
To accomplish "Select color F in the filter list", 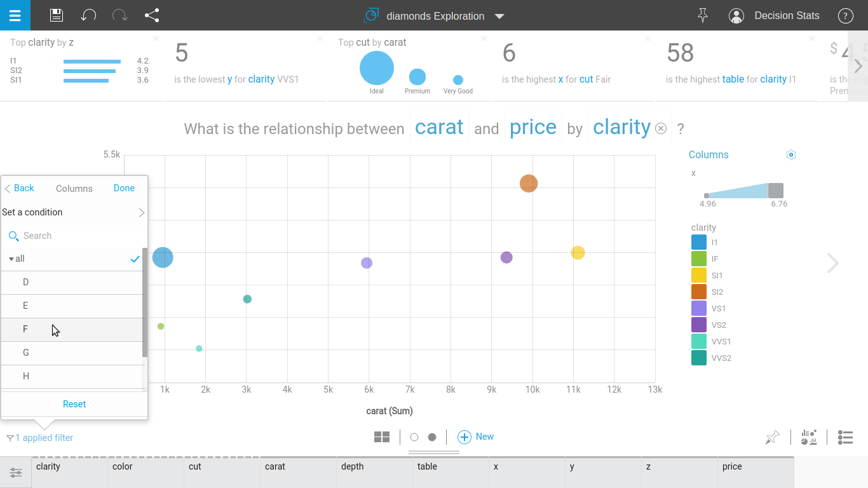I will (25, 329).
